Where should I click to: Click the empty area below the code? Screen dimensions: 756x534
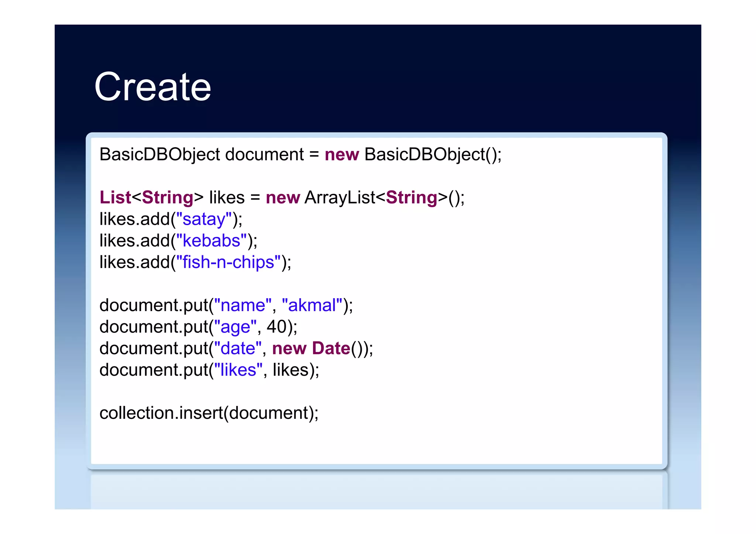[369, 443]
